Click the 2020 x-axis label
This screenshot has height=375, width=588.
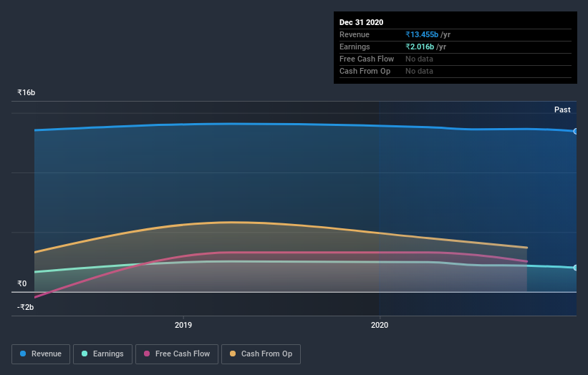click(x=380, y=325)
